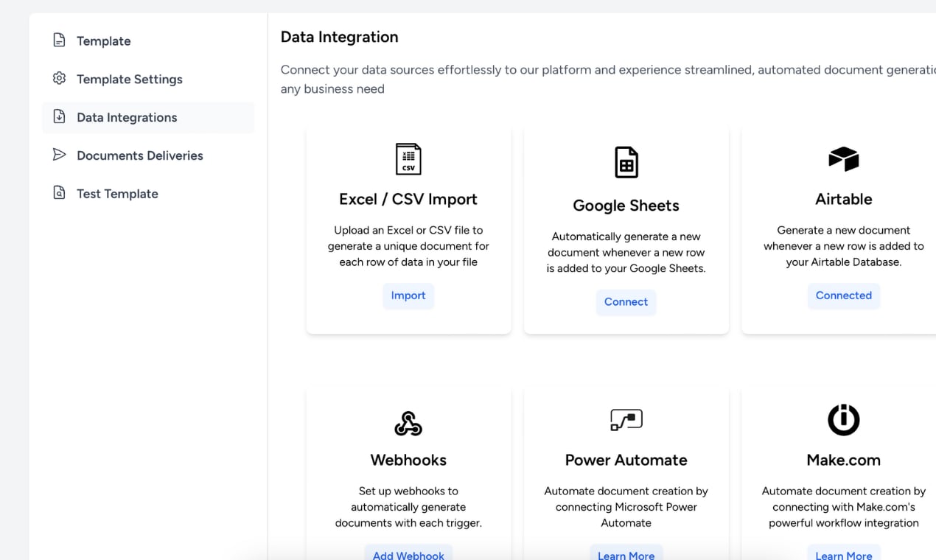Click the Google Sheets spreadsheet icon

pos(626,162)
